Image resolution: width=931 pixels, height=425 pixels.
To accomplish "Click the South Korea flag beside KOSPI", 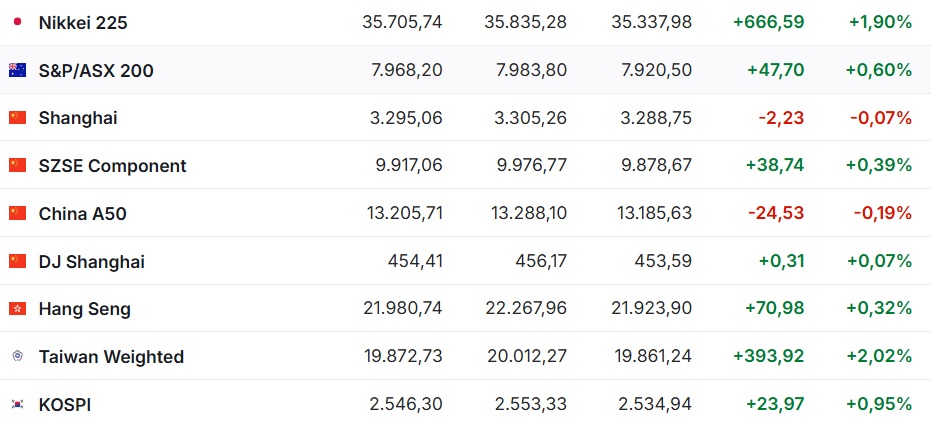I will pos(17,404).
